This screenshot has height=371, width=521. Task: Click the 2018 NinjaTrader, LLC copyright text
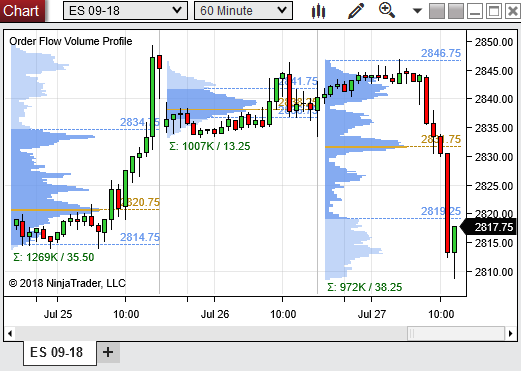(x=67, y=283)
